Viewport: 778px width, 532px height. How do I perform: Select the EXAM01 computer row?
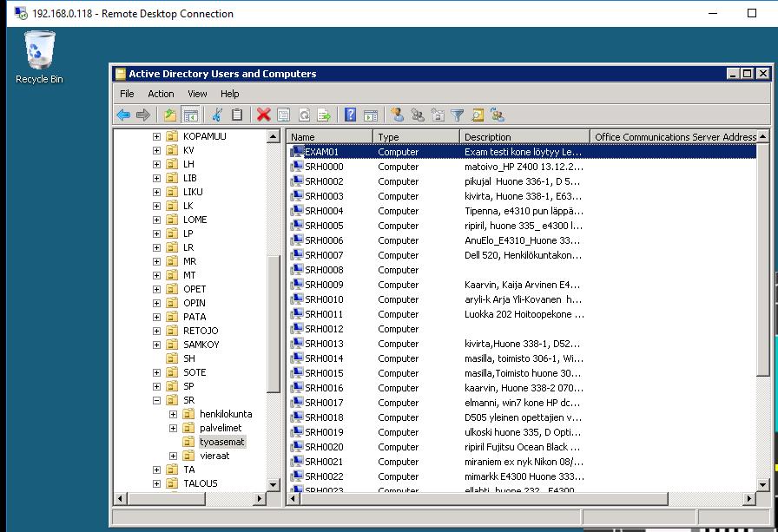coord(522,152)
